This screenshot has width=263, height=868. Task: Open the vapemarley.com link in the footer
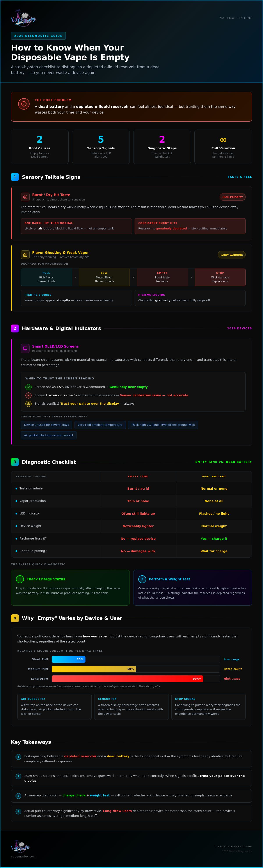tap(23, 856)
